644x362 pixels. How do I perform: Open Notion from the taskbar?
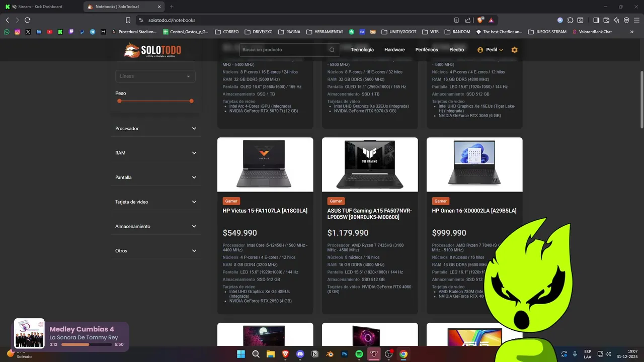(315, 354)
